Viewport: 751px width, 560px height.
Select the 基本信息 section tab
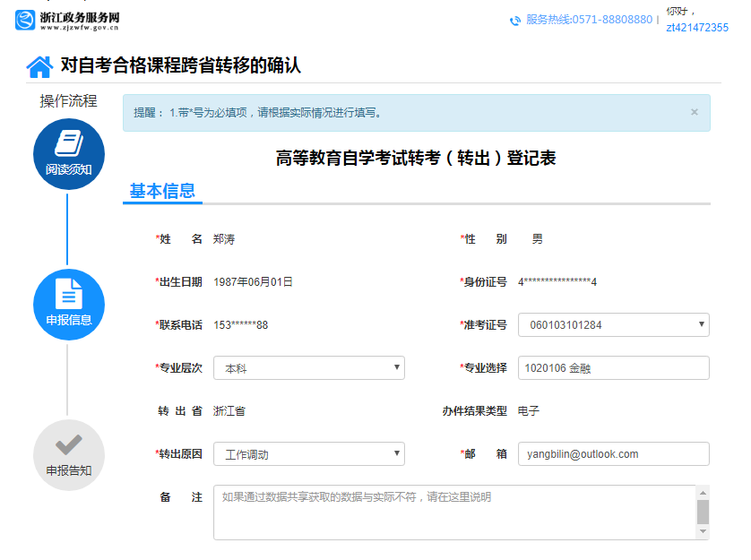tap(162, 191)
